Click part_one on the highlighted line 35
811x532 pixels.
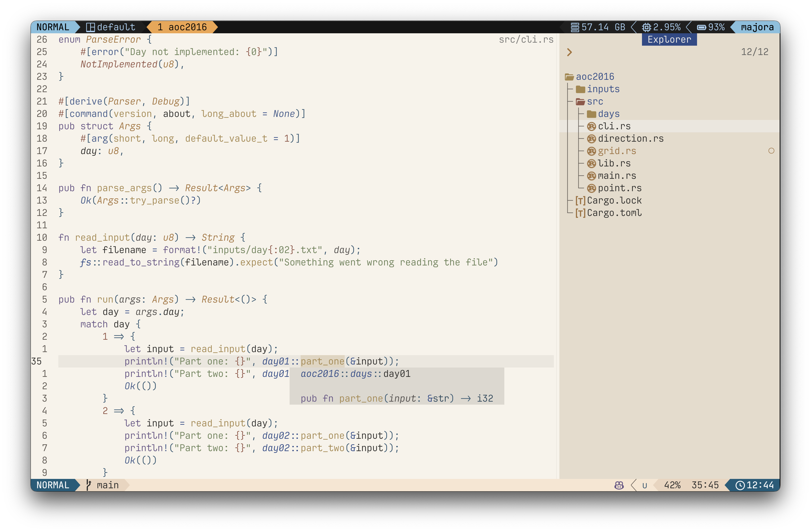pyautogui.click(x=322, y=361)
